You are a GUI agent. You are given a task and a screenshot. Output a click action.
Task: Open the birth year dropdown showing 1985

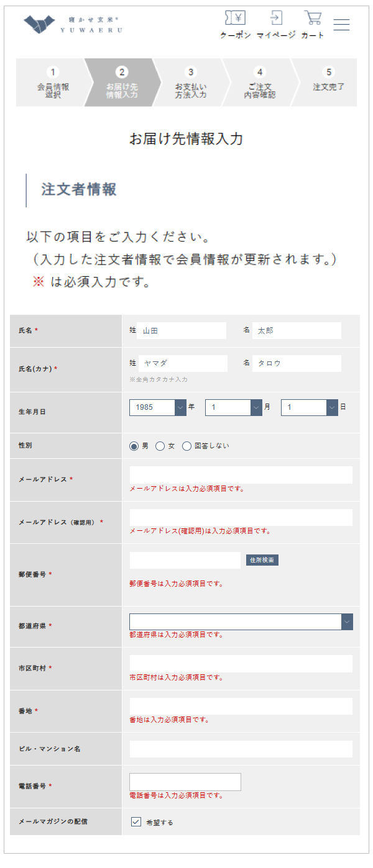158,407
